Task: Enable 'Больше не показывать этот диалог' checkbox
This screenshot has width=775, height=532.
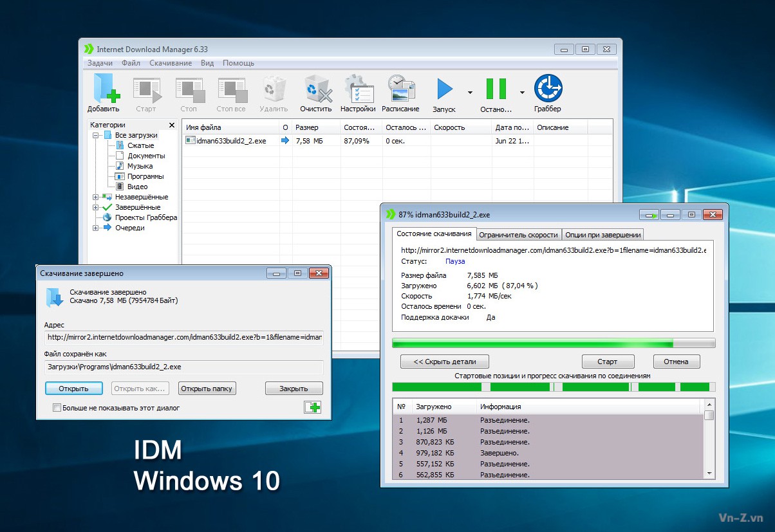Action: click(x=57, y=408)
